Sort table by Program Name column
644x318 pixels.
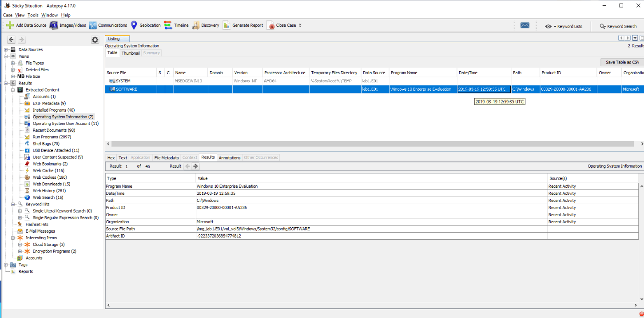pos(423,73)
